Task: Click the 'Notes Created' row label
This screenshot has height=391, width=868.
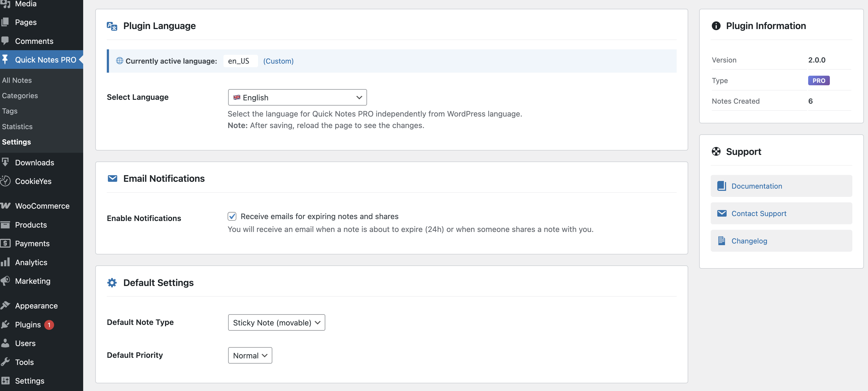Action: [736, 101]
